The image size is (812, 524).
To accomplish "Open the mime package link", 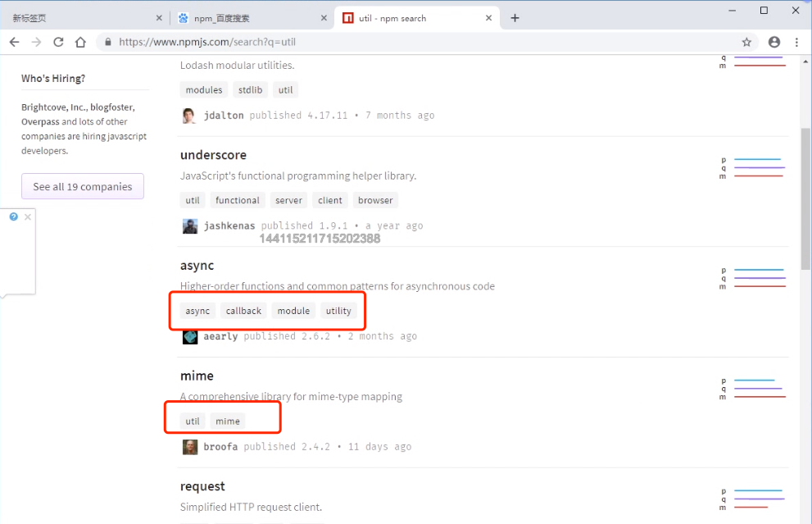I will pos(197,376).
